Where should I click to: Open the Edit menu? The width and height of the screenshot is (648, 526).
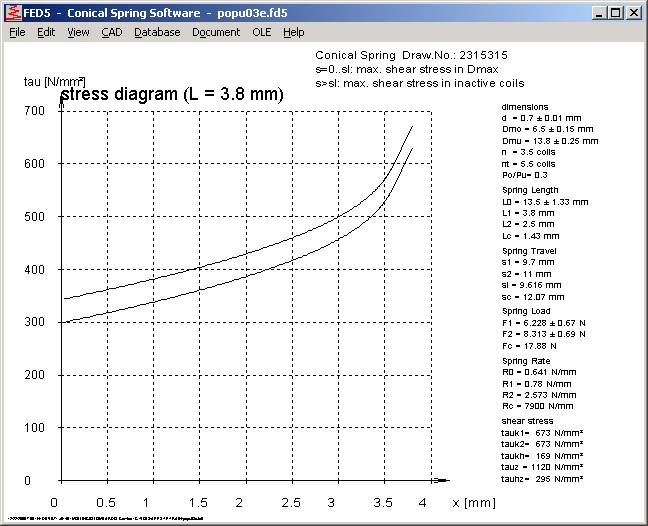[x=46, y=32]
